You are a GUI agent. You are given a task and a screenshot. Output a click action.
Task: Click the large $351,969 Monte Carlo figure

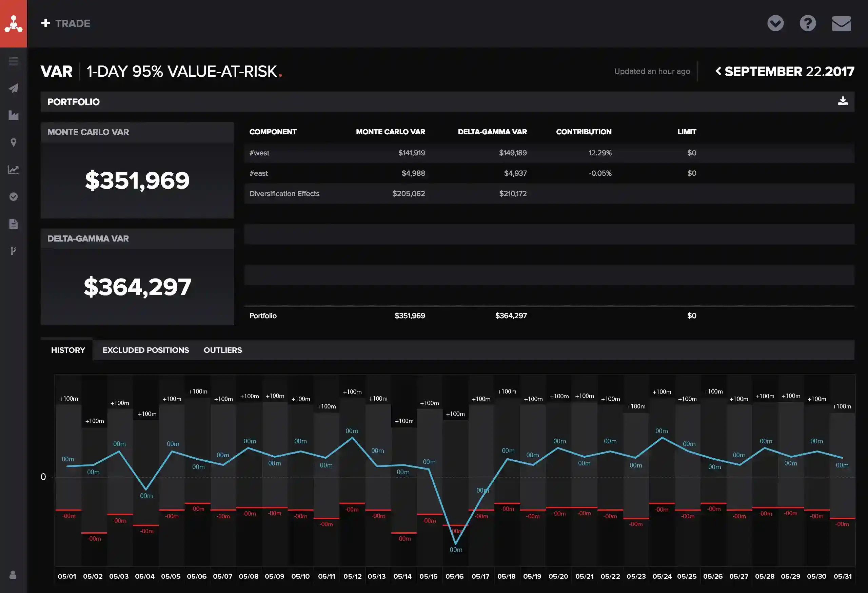coord(137,180)
